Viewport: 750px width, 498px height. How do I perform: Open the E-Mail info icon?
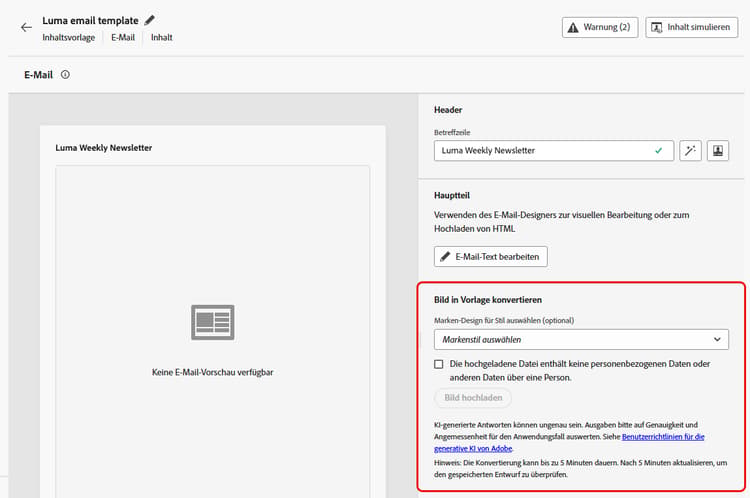66,75
